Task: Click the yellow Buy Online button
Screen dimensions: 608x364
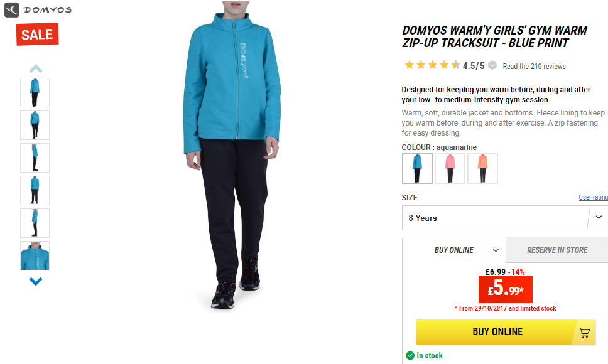Action: coord(506,332)
